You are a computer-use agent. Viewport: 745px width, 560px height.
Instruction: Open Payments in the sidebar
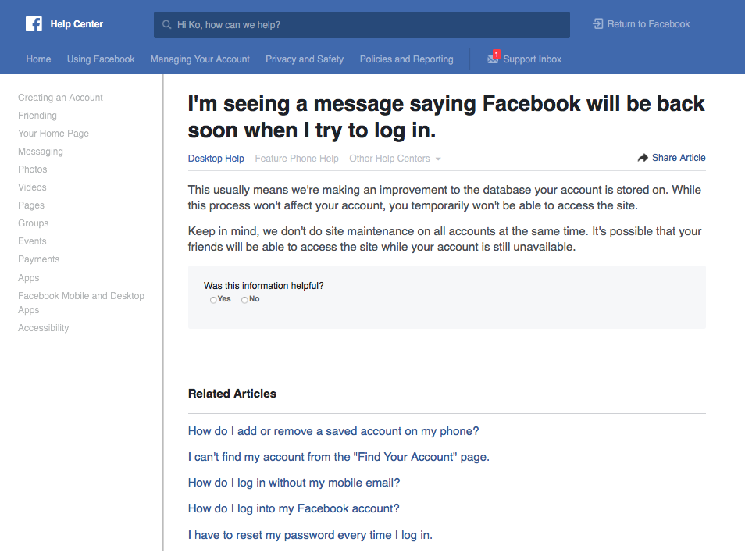[38, 259]
